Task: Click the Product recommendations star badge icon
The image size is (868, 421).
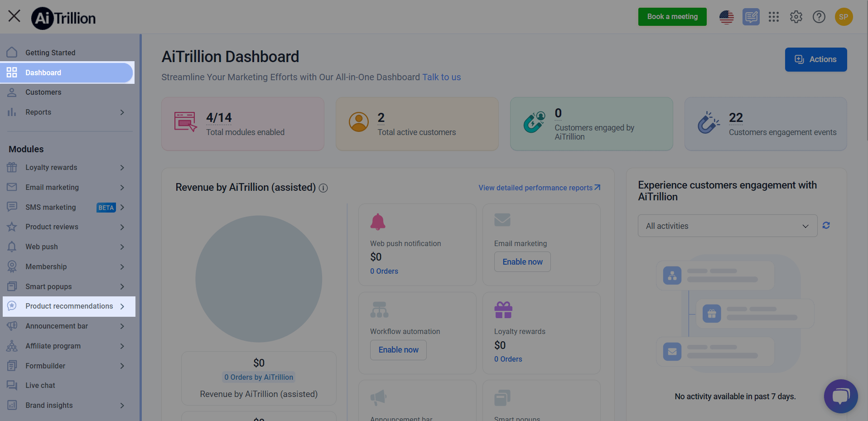Action: tap(12, 306)
